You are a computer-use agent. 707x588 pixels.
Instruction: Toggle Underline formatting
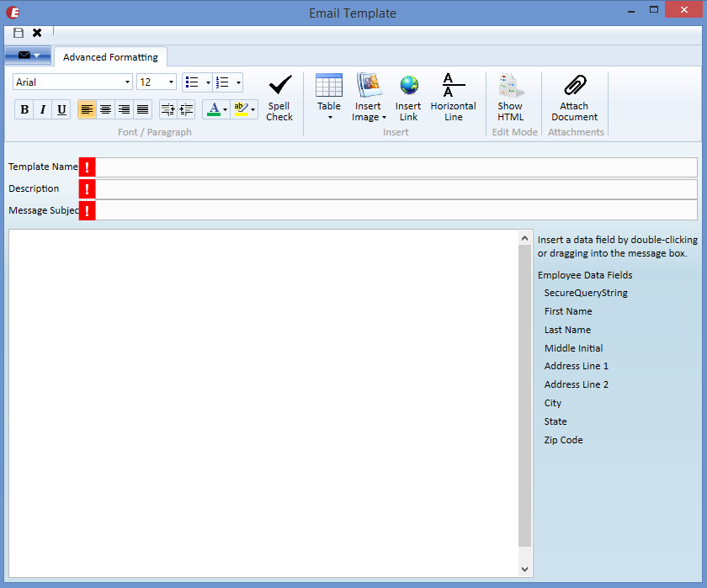(x=61, y=109)
